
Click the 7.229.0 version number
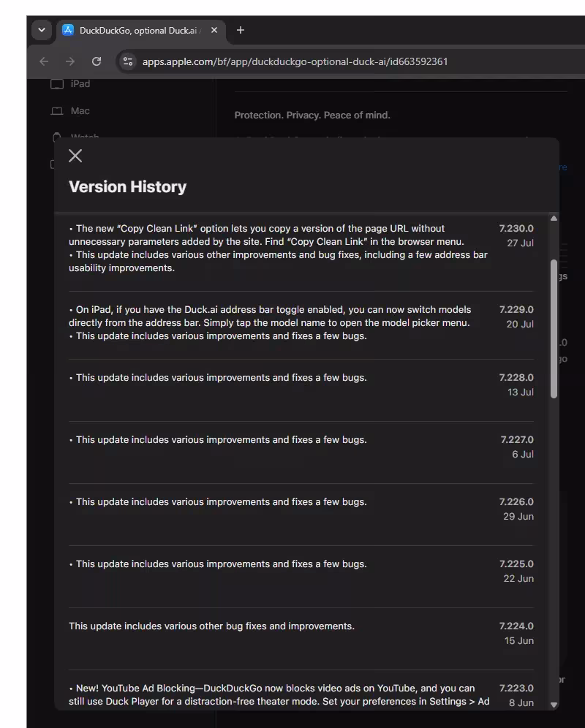click(x=516, y=309)
